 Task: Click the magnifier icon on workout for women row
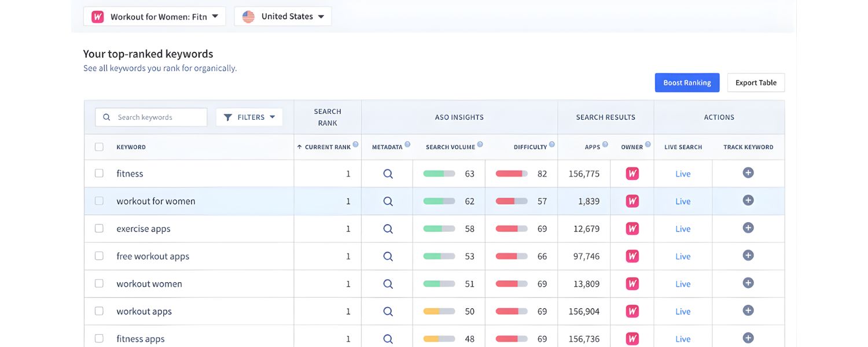tap(387, 201)
